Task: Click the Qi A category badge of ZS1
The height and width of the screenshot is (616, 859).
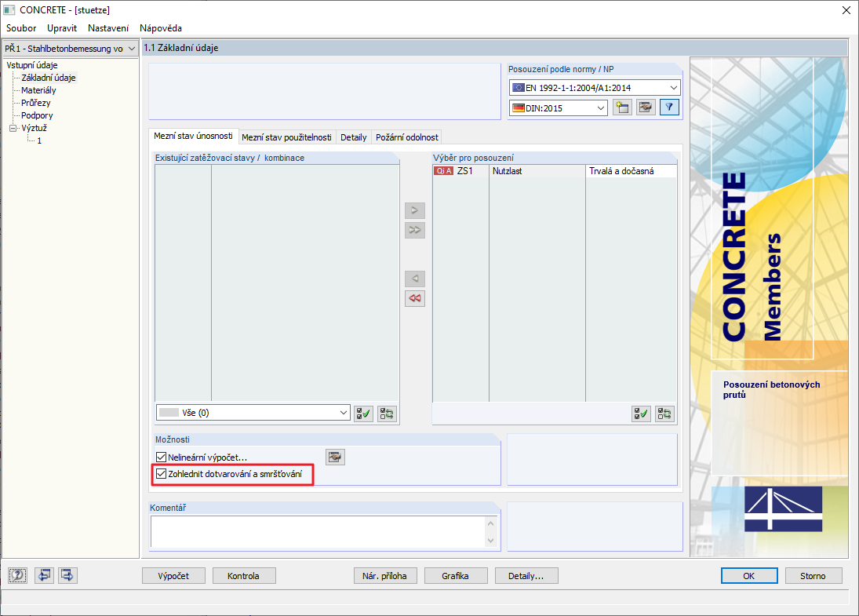Action: pyautogui.click(x=444, y=171)
